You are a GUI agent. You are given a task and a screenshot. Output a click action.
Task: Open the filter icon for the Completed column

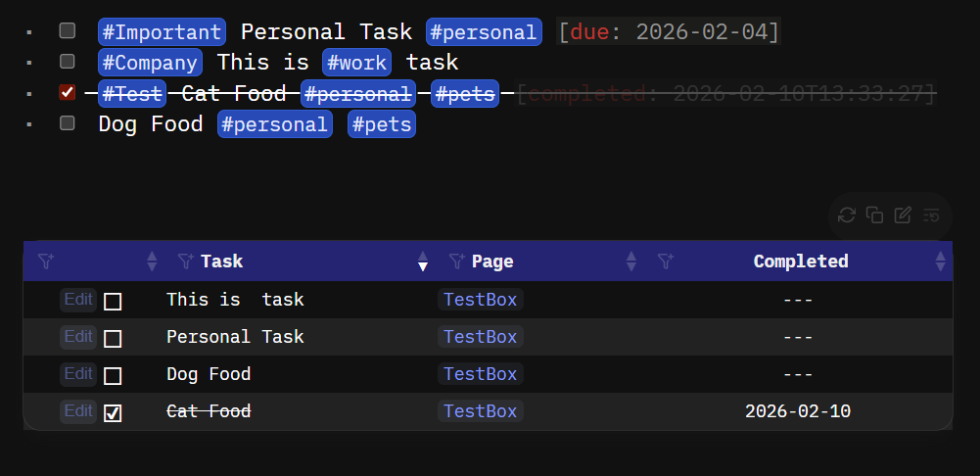[666, 262]
